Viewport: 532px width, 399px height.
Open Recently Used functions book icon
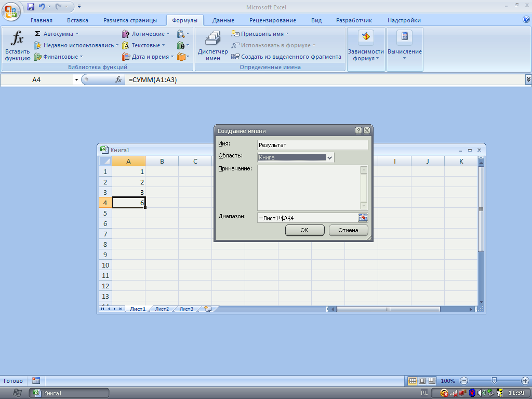[x=37, y=45]
